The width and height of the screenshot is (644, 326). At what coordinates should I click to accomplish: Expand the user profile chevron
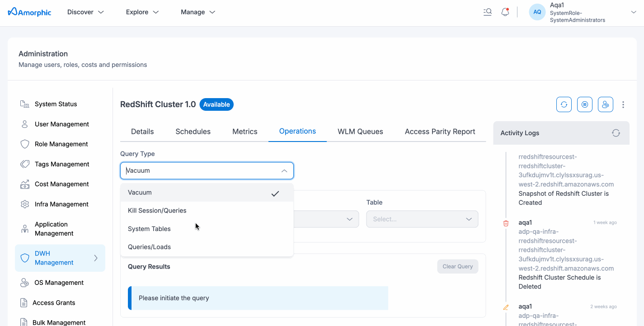point(634,12)
